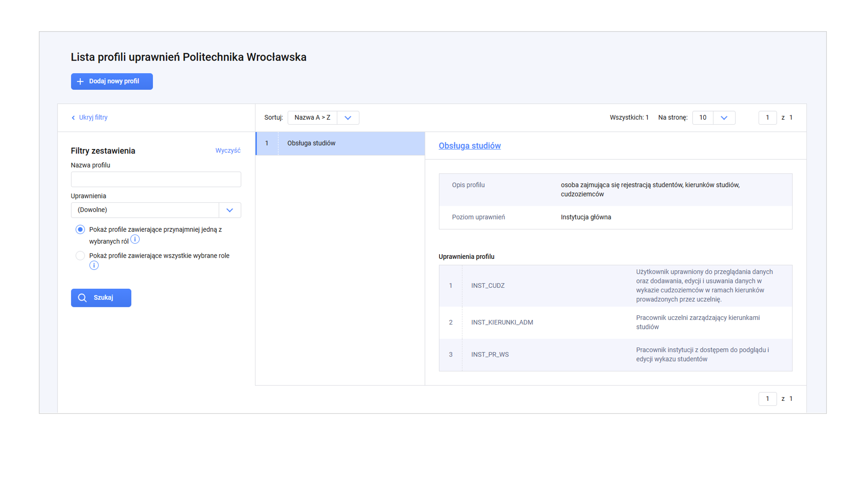Click 'Poziom uprawnień' label
868x488 pixels.
pos(478,217)
